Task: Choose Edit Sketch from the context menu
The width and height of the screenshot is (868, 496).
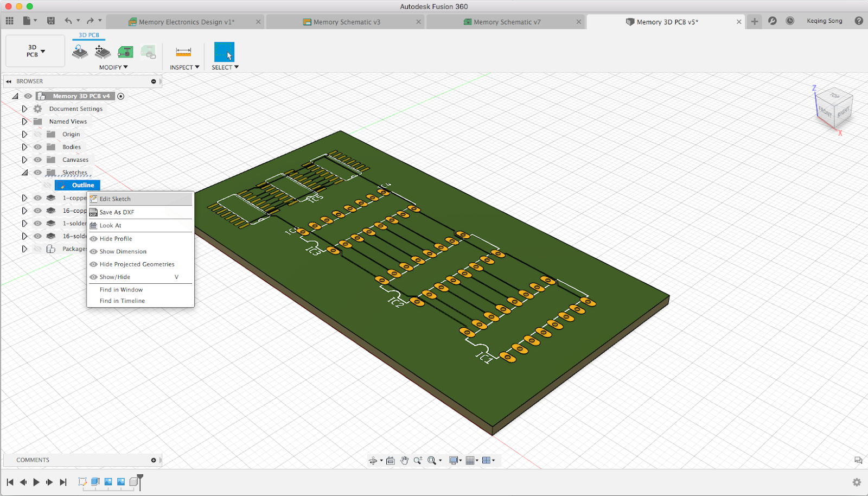Action: click(115, 199)
